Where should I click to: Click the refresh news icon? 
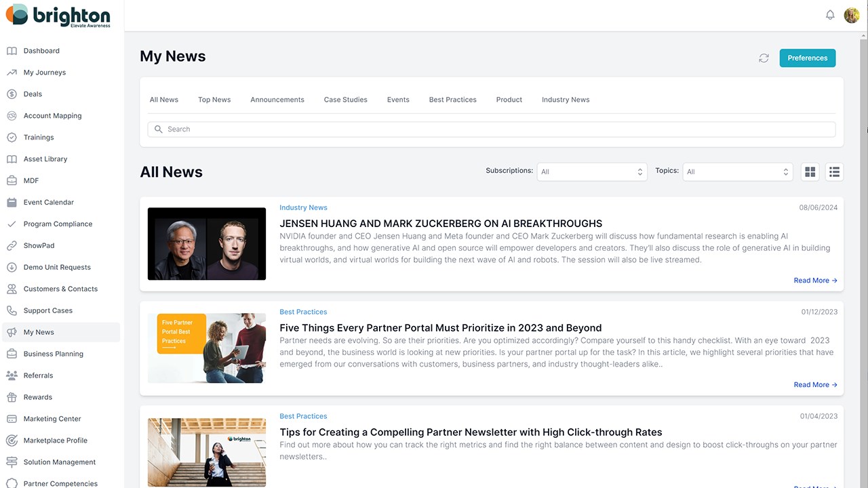[764, 58]
